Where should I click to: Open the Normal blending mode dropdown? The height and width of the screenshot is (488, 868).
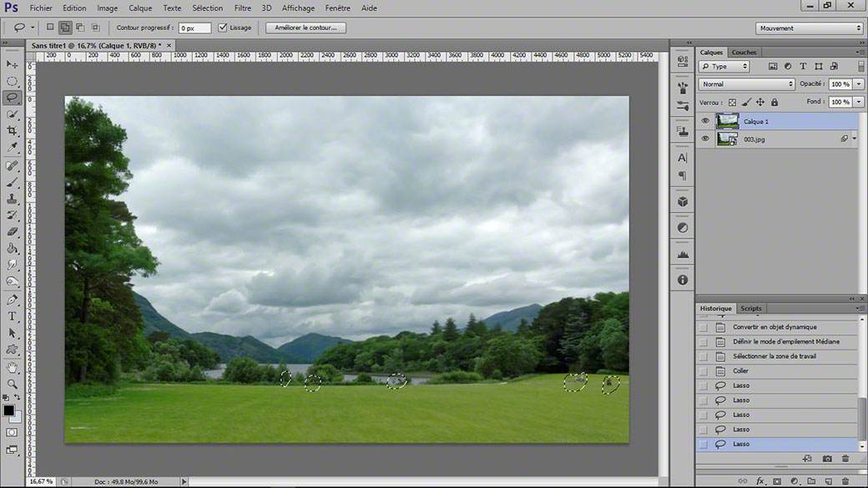[746, 84]
